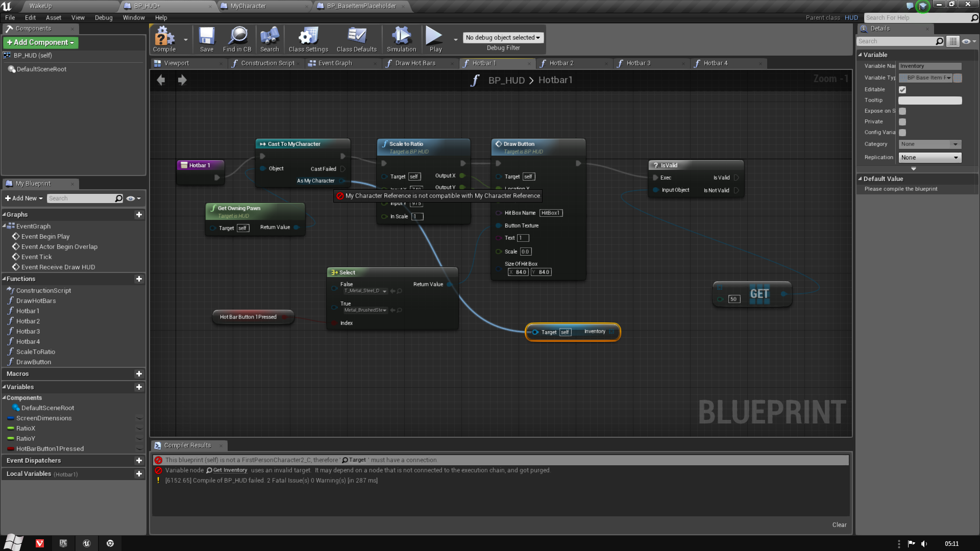Add a new variable with plus icon
Screen dimensions: 980x551
139,387
